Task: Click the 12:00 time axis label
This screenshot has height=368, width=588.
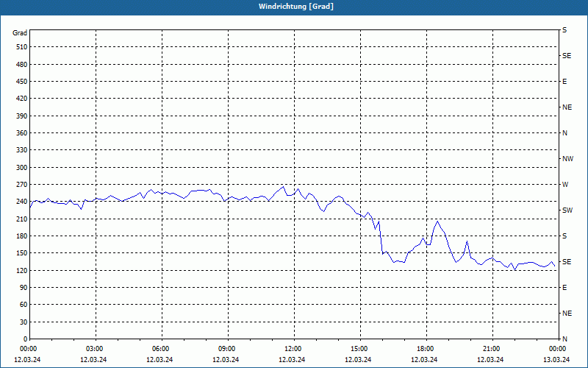Action: coord(293,349)
